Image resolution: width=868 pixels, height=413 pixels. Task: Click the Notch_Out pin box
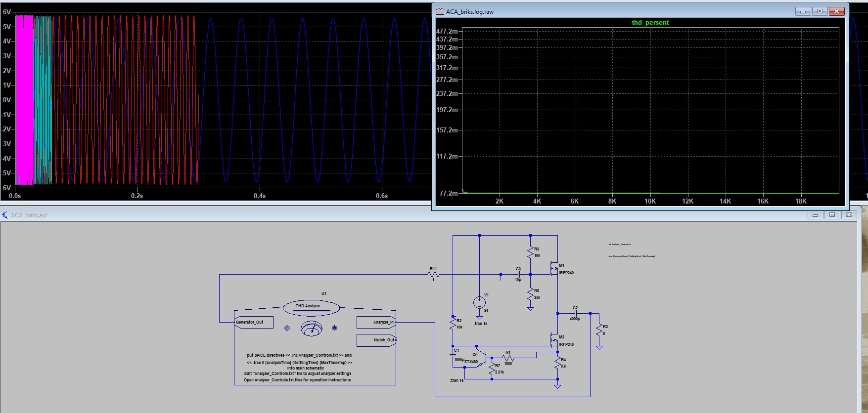(376, 340)
